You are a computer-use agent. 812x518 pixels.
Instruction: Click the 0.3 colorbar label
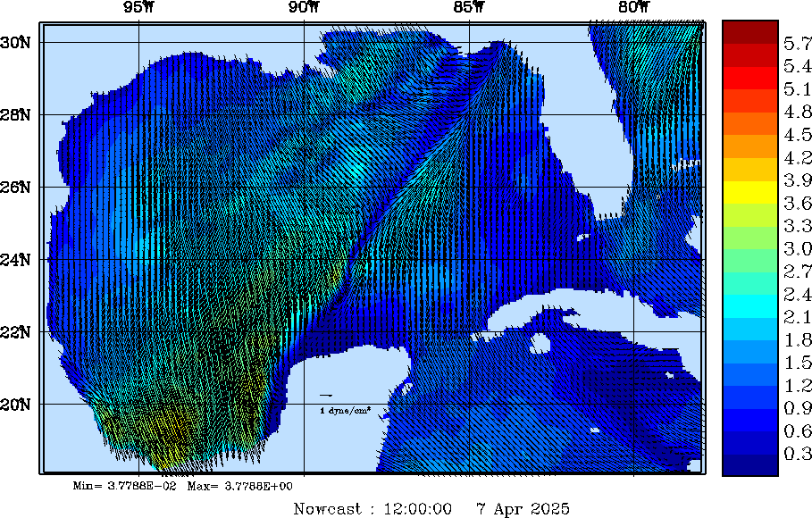coord(798,454)
